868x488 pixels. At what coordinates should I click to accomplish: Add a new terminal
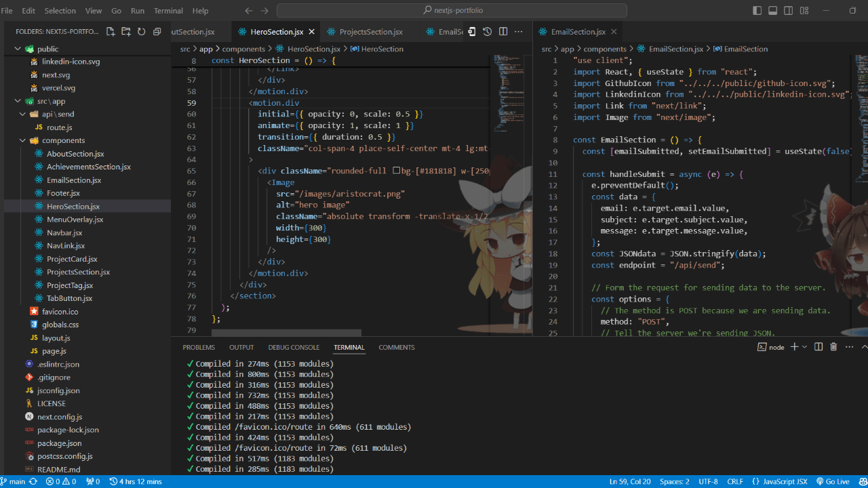(794, 347)
